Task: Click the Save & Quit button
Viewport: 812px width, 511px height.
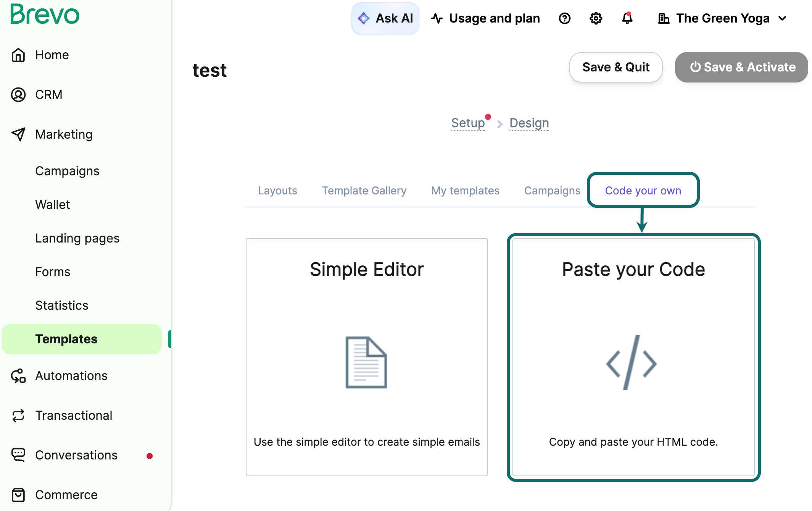Action: (x=615, y=67)
